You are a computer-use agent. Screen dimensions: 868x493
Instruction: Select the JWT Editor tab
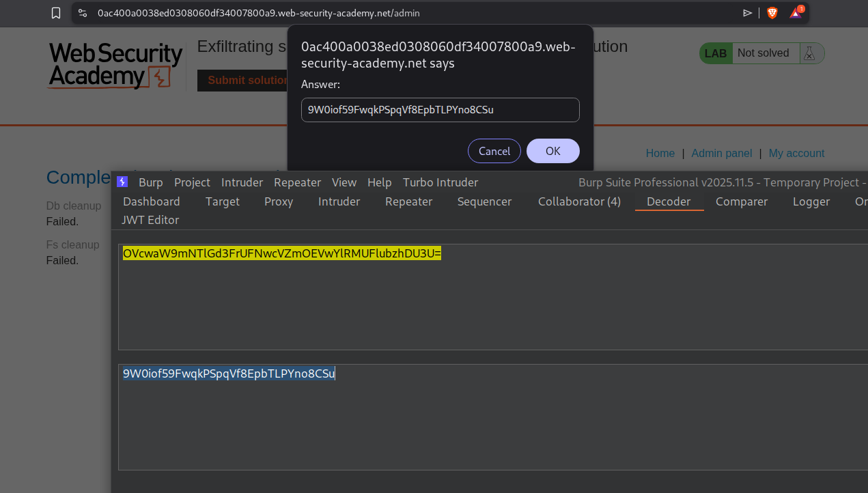150,220
